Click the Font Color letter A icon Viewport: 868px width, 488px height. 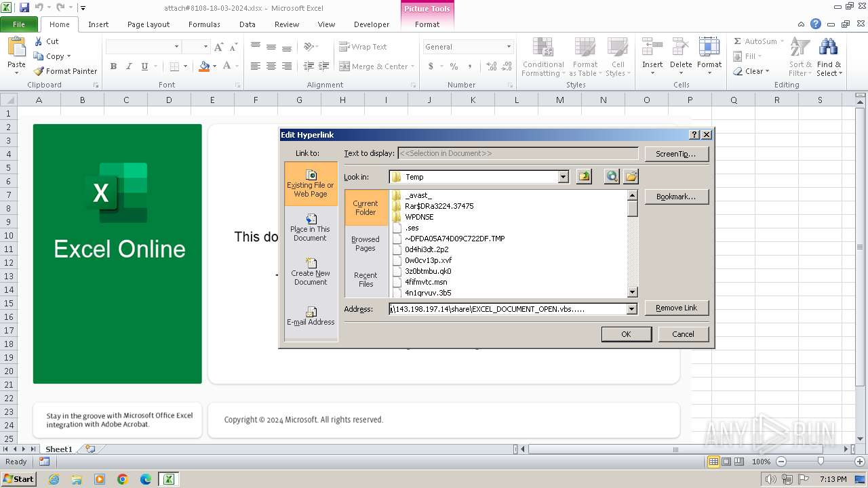click(226, 66)
